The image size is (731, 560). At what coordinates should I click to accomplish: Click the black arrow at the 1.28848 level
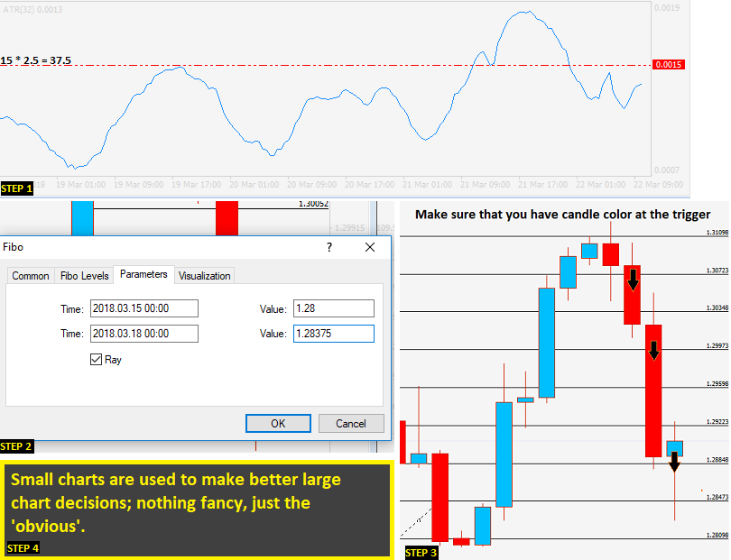click(x=674, y=461)
